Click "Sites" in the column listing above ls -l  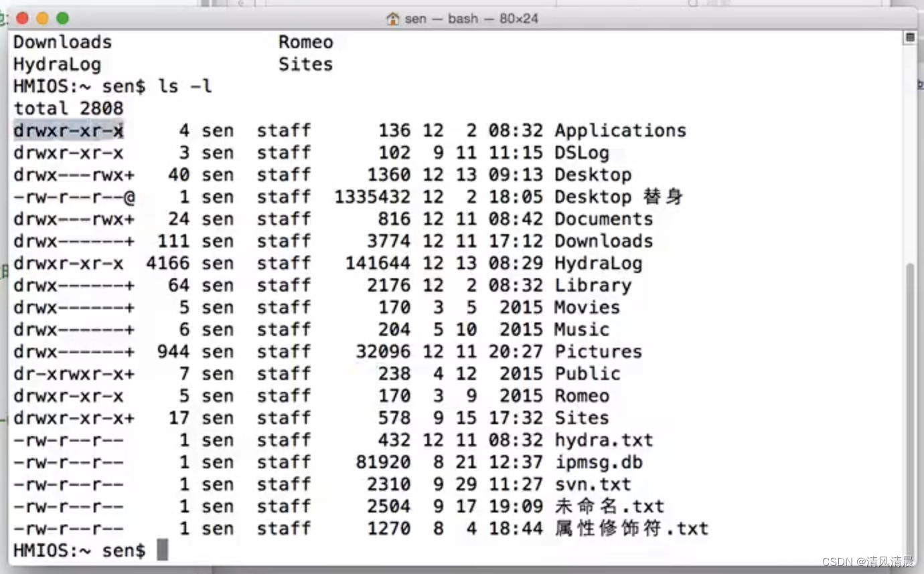pyautogui.click(x=305, y=64)
